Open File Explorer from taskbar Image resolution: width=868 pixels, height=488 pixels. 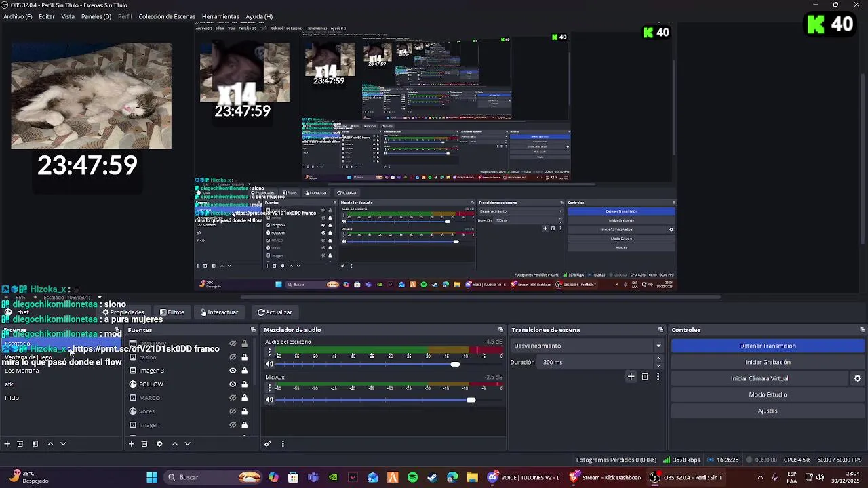[x=472, y=477]
